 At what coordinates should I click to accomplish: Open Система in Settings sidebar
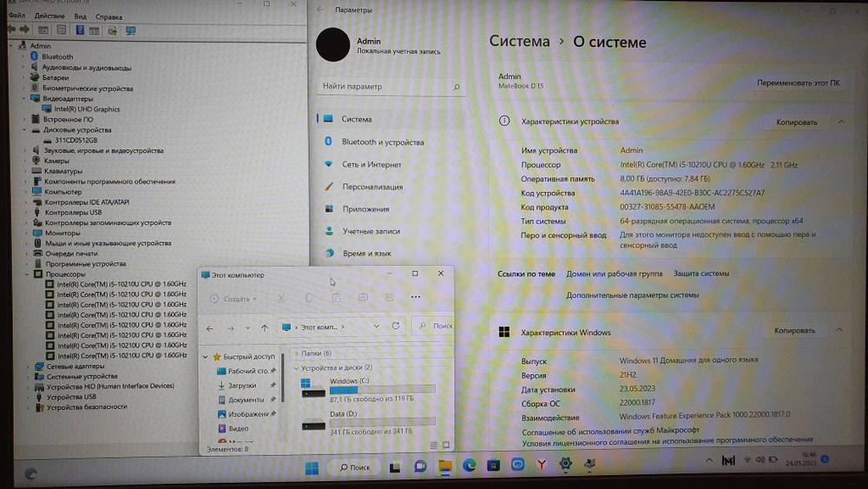pos(391,119)
